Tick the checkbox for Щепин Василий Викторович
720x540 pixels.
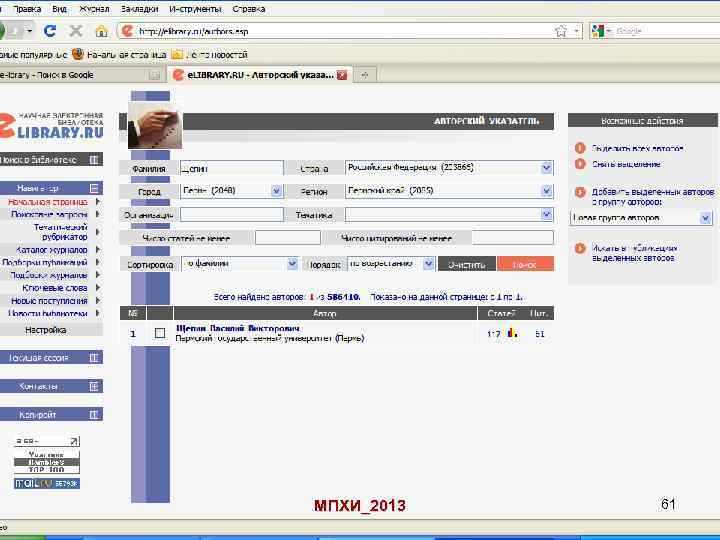point(160,333)
